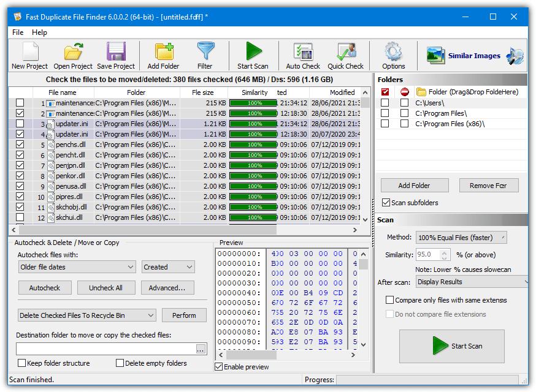Open the Delete Checked Files To Recycle Bin dropdown
This screenshot has width=536, height=392.
pos(87,315)
